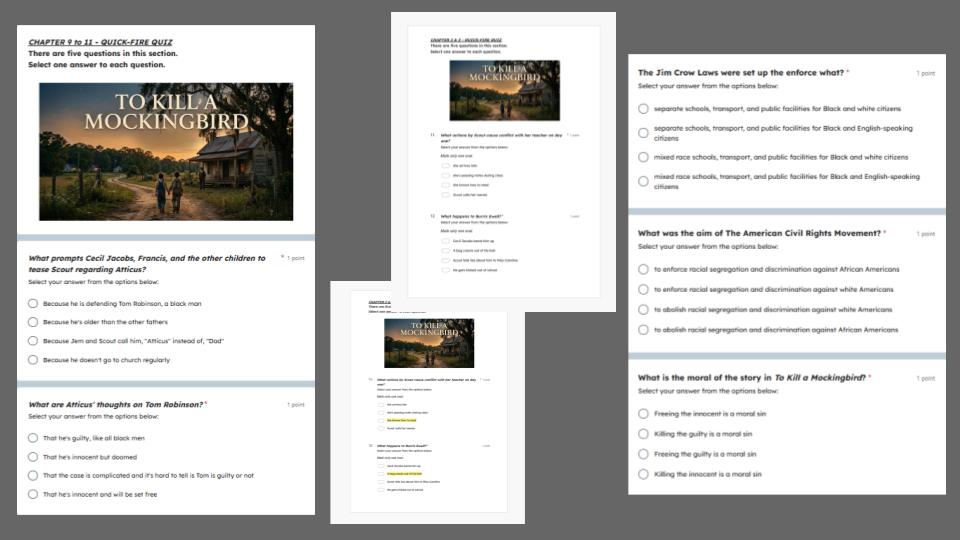Select 'Killing the guilty is a moral sin'
This screenshot has width=960, height=540.
643,434
